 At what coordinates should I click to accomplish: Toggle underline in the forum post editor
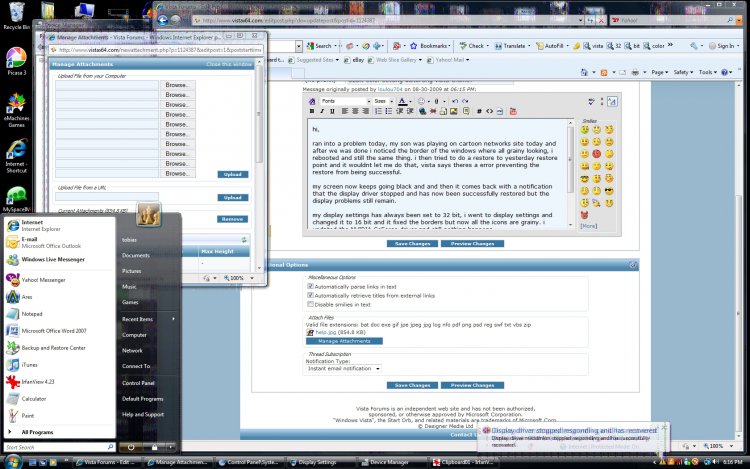(332, 111)
